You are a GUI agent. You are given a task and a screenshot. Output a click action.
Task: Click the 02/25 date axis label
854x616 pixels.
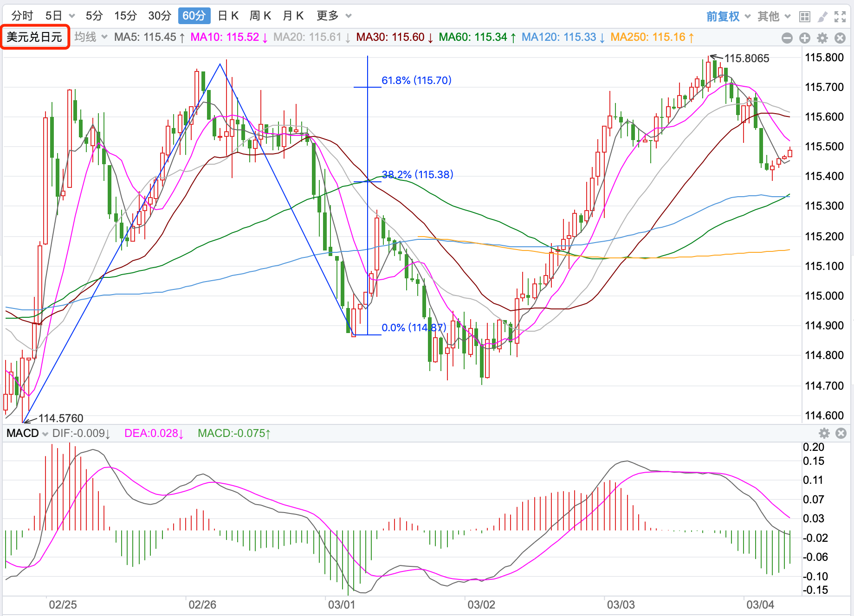pos(63,604)
